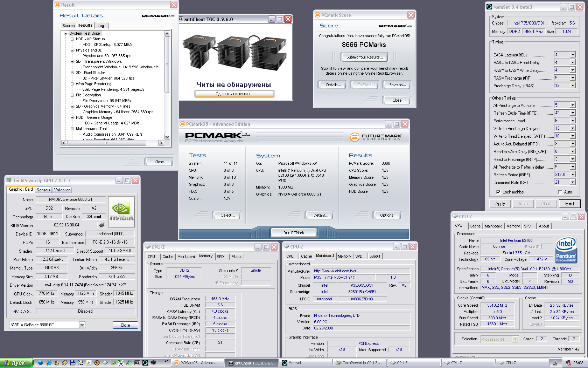
Task: Open the Start menu (пуск)
Action: [x=16, y=363]
